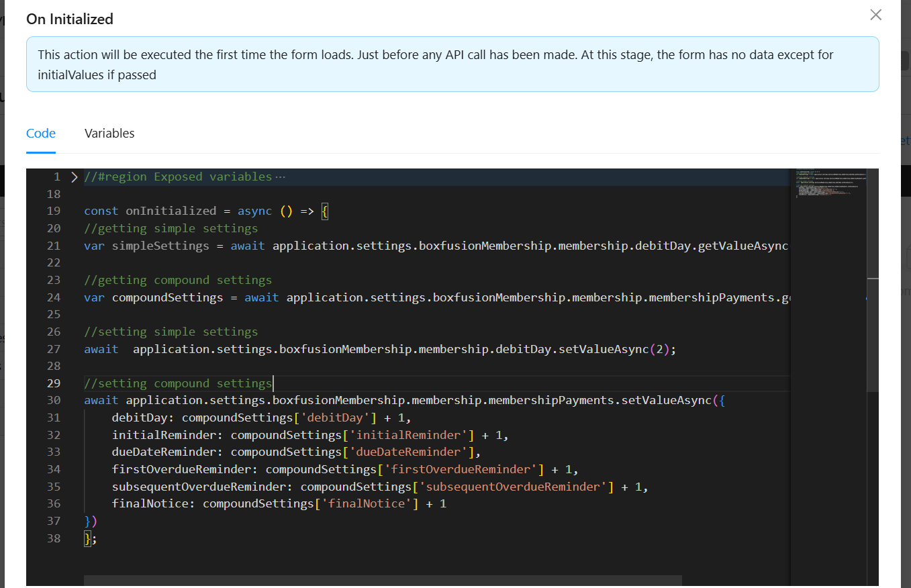
Task: Click line number 38 in the gutter
Action: click(x=54, y=538)
